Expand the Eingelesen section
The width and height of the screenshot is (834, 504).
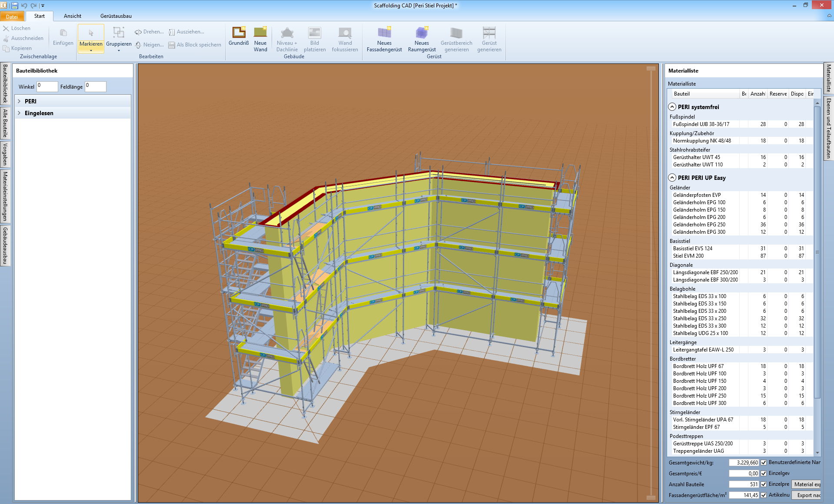19,113
